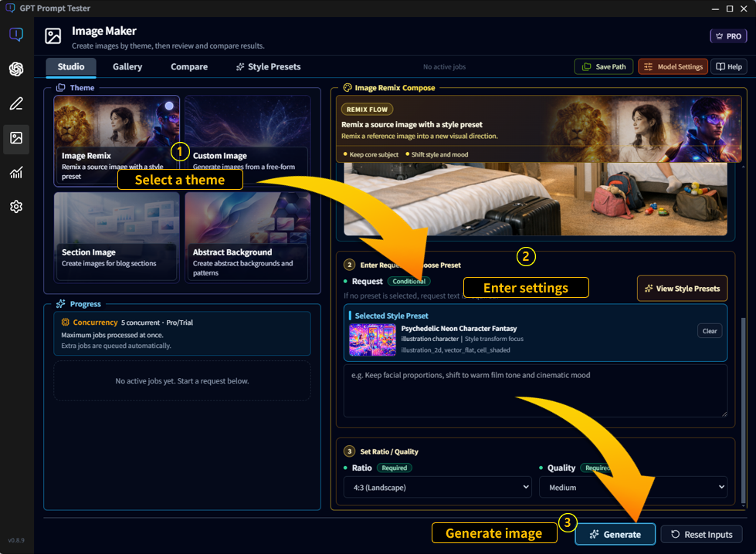This screenshot has height=554, width=756.
Task: Select the Image Maker sidebar icon
Action: pyautogui.click(x=17, y=139)
